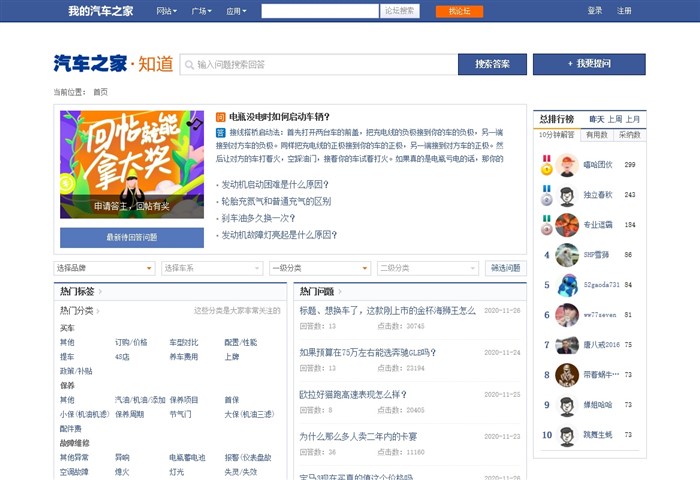Click the 筛选问题 button

(506, 268)
